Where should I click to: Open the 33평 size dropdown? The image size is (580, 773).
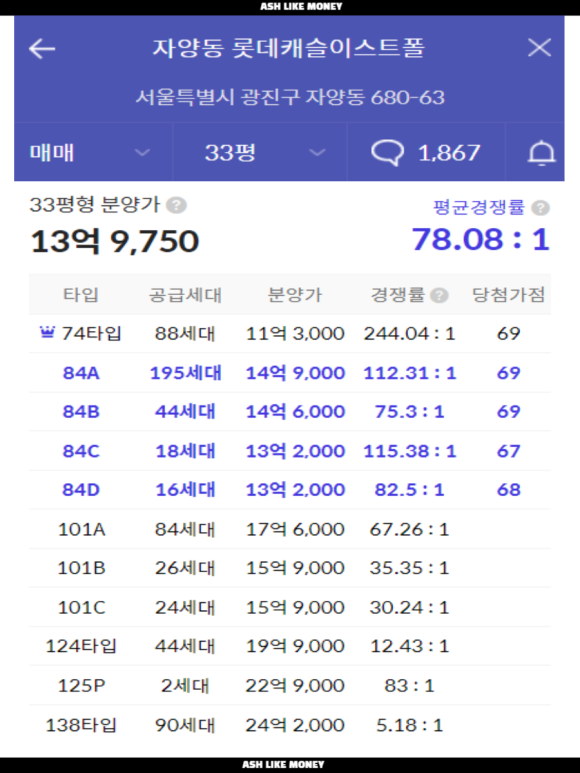260,152
